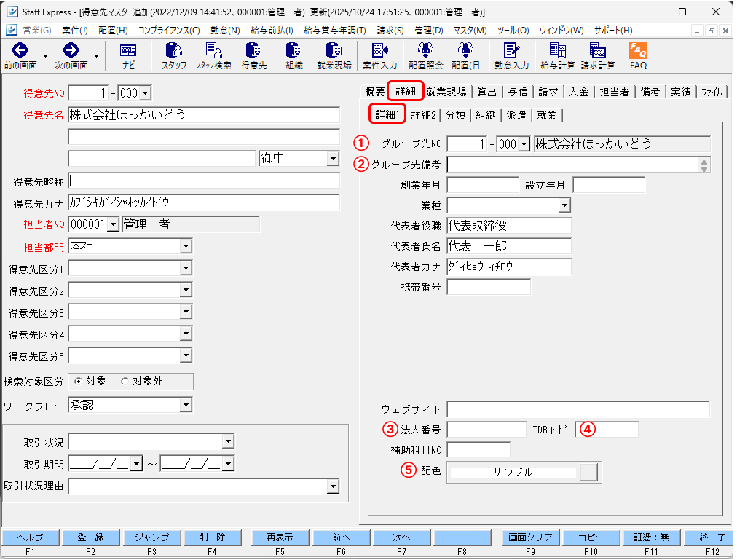Viewport: 745px width, 560px height.
Task: Click the FAQ toolbar icon
Action: pos(638,55)
